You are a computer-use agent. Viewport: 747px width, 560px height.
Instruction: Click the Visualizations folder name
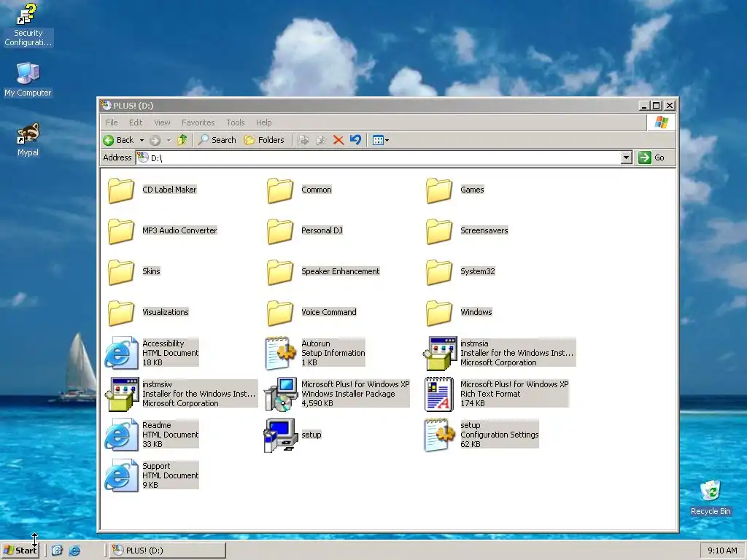click(x=166, y=312)
